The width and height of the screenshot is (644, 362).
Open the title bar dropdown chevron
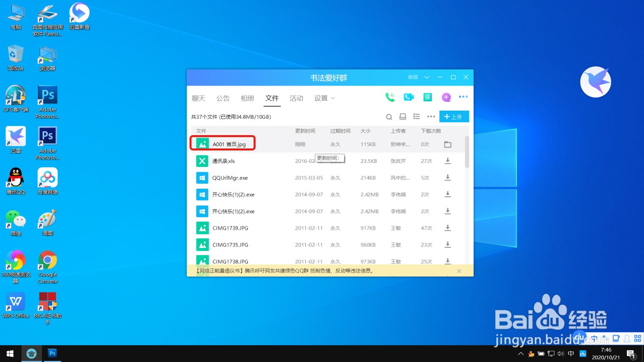point(427,77)
